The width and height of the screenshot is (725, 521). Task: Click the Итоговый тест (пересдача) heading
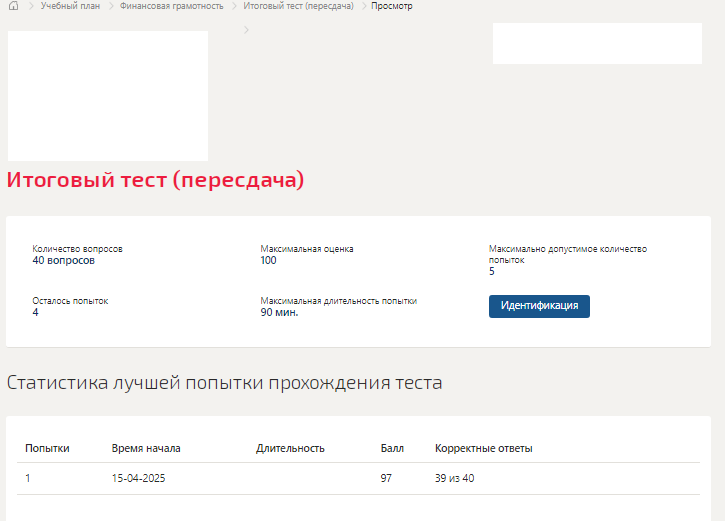tap(155, 180)
